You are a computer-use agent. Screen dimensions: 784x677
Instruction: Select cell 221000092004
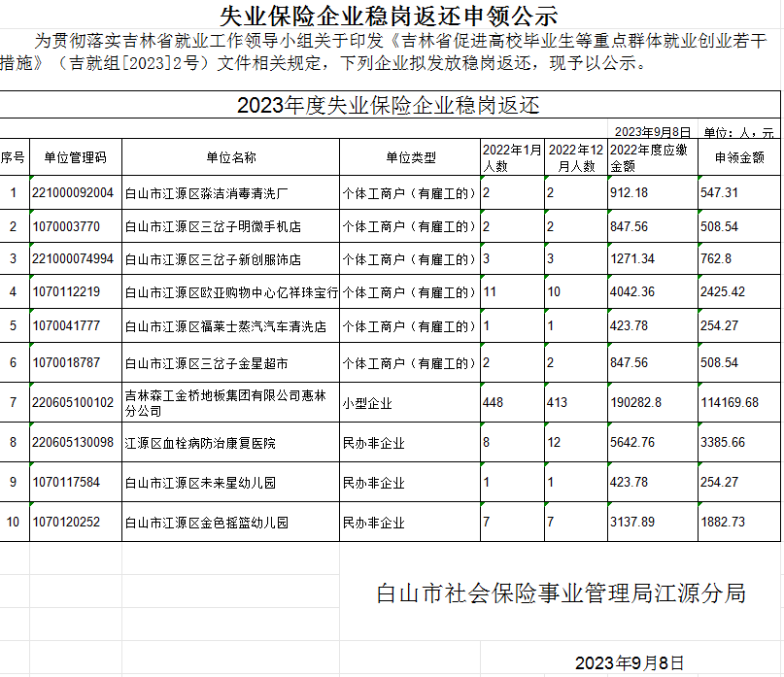click(x=76, y=192)
